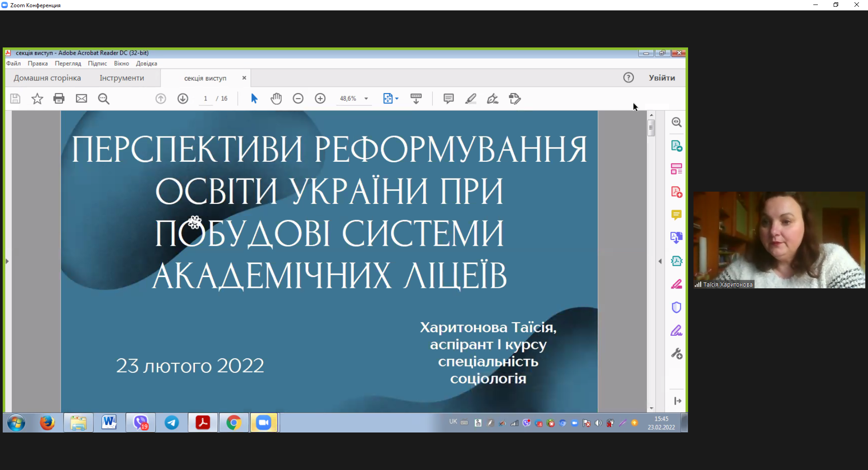Print the document using printer icon
This screenshot has width=868, height=470.
59,99
